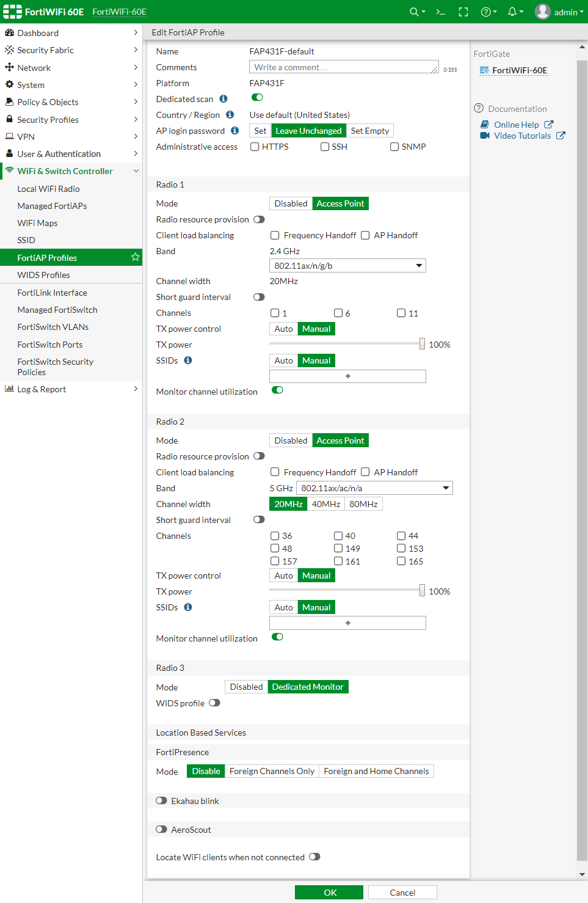Expand the Log & Report menu chevron
This screenshot has height=903, width=588.
point(135,389)
